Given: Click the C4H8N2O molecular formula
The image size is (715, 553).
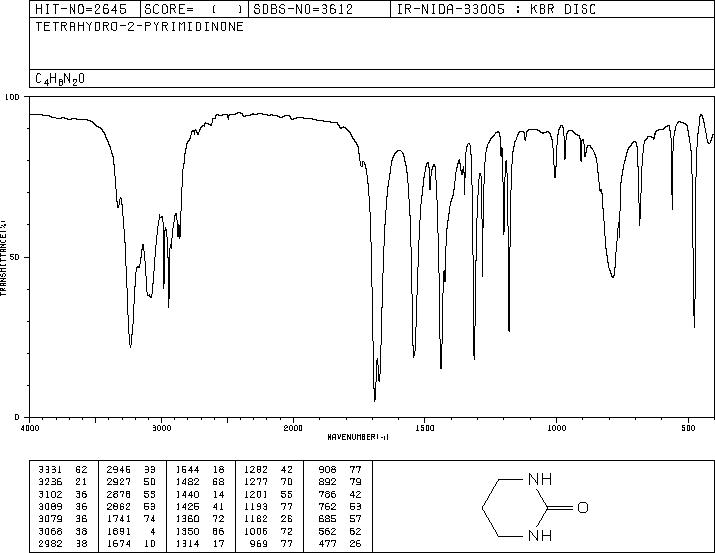Looking at the screenshot, I should (x=60, y=79).
